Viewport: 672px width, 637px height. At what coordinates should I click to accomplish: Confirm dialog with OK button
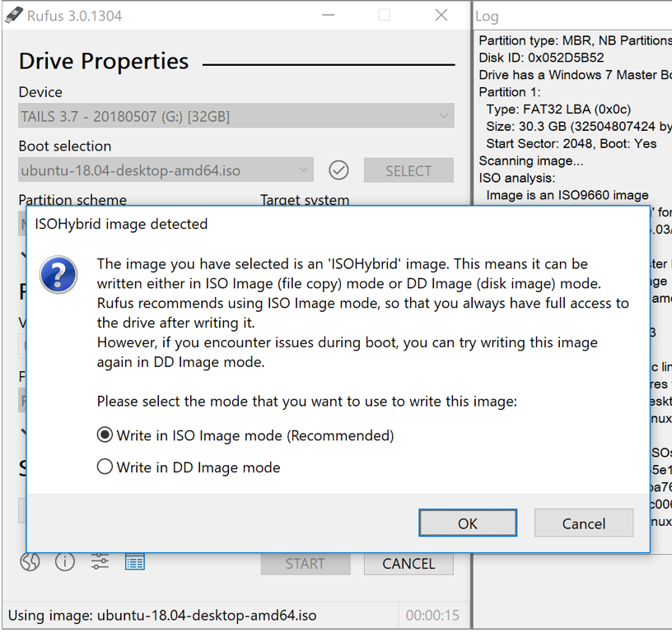coord(468,523)
